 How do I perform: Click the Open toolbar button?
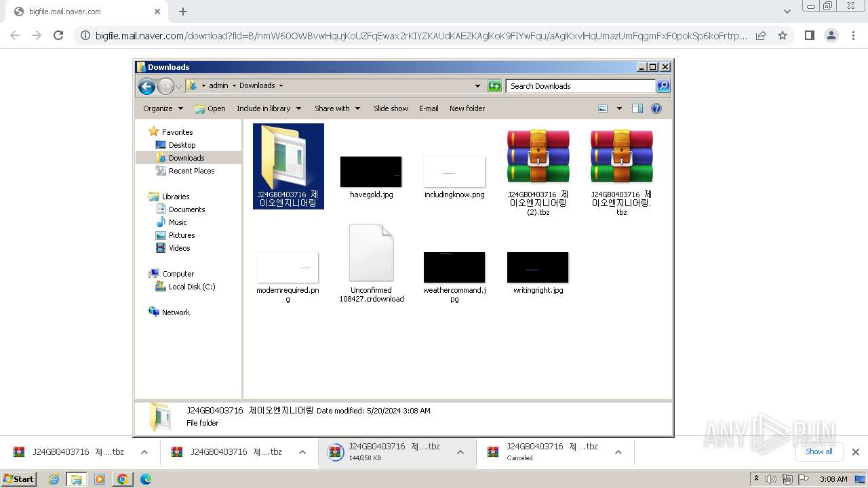tap(210, 108)
